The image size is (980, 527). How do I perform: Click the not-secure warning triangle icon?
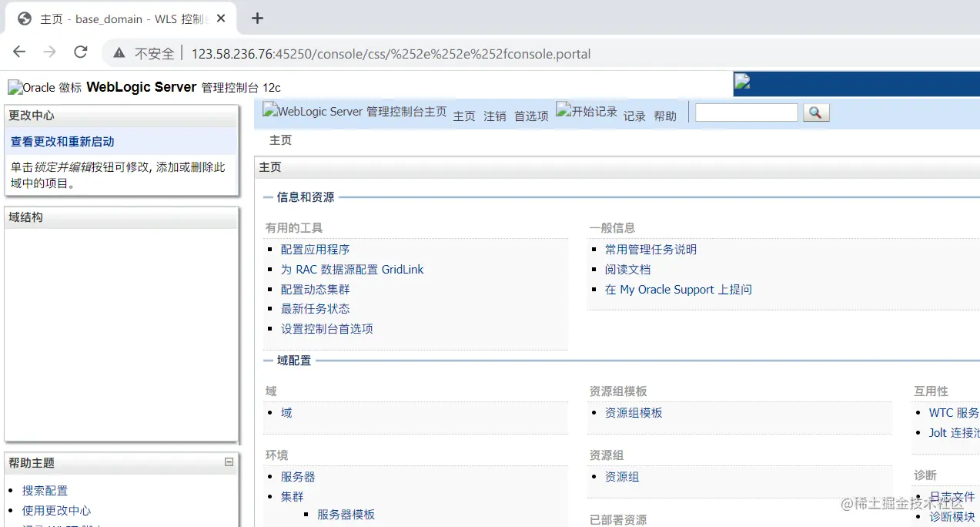119,53
